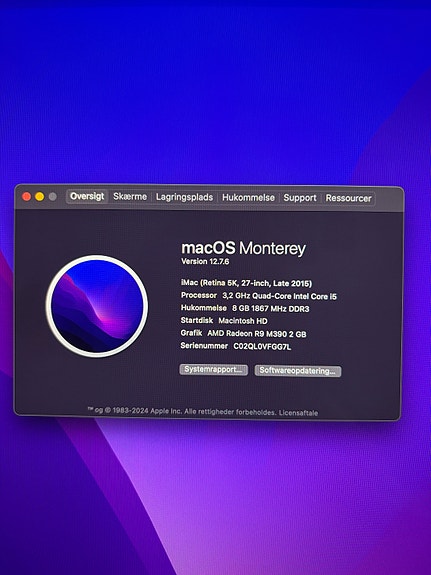This screenshot has width=431, height=575.
Task: Go to the Support tab
Action: point(300,198)
